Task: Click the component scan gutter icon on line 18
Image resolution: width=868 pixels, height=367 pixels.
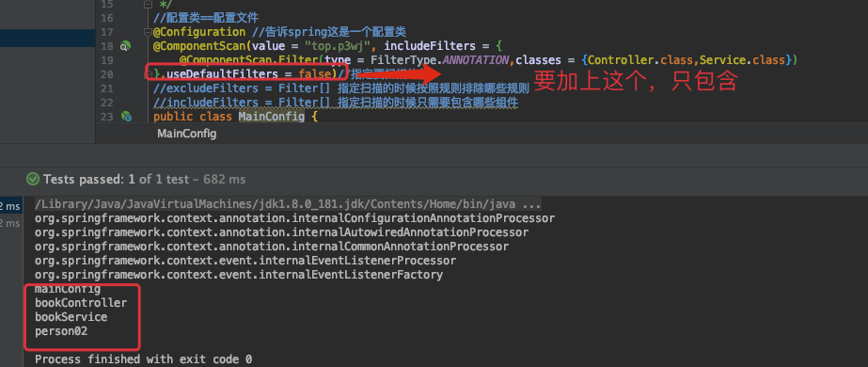Action: pyautogui.click(x=126, y=46)
